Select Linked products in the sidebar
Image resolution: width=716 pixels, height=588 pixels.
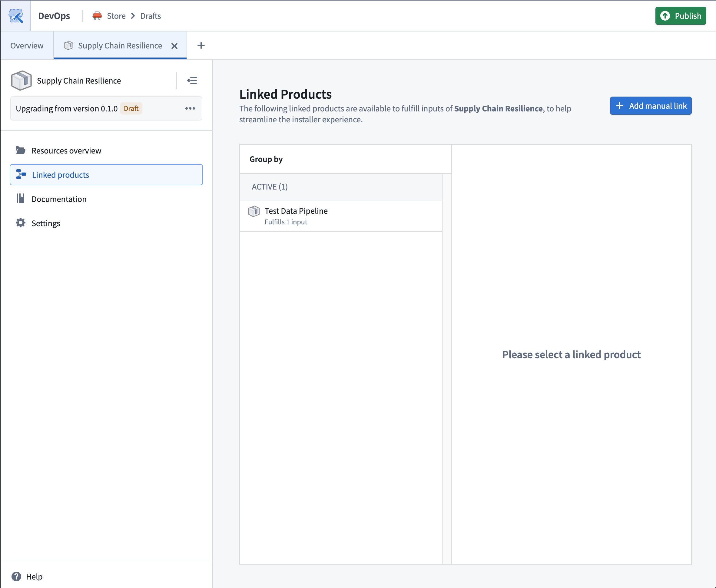(x=106, y=175)
